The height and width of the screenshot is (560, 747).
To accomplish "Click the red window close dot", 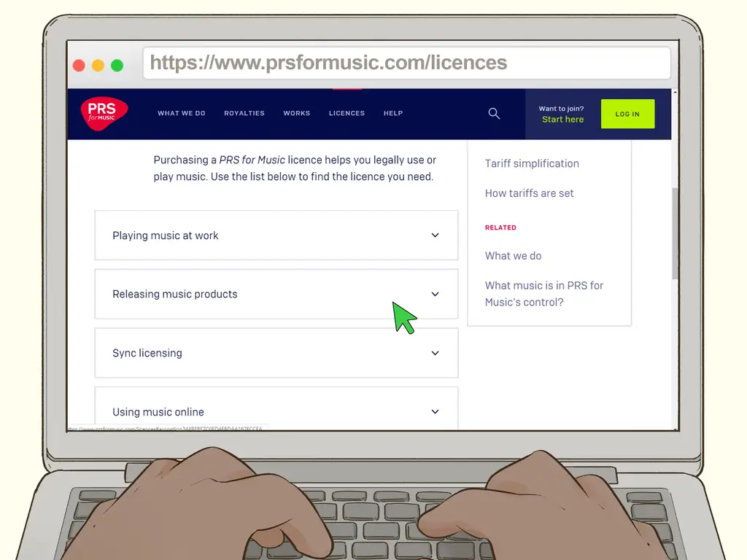I will [x=79, y=65].
